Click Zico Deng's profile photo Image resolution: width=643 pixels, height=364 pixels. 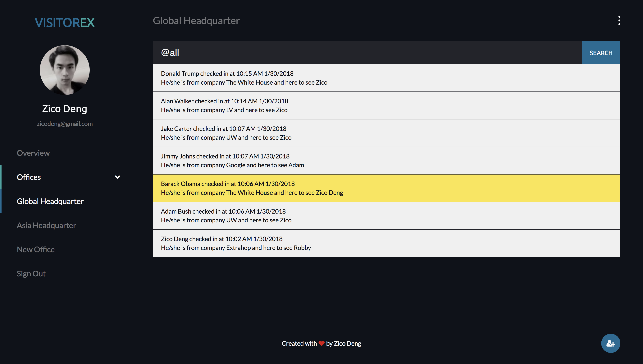pos(65,70)
